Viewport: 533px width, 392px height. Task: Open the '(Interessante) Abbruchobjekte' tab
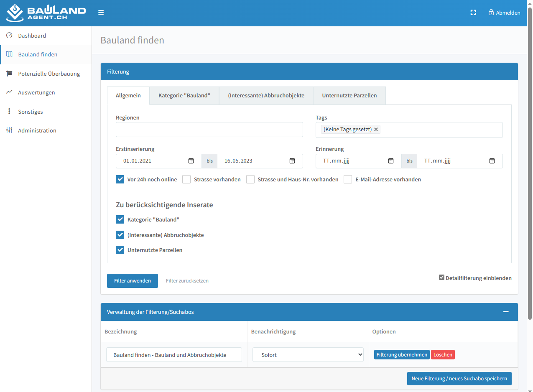[266, 96]
